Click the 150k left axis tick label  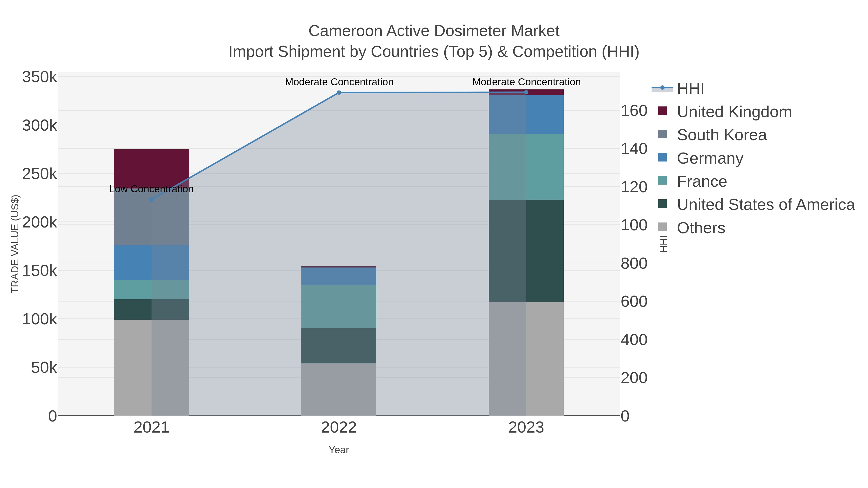40,271
